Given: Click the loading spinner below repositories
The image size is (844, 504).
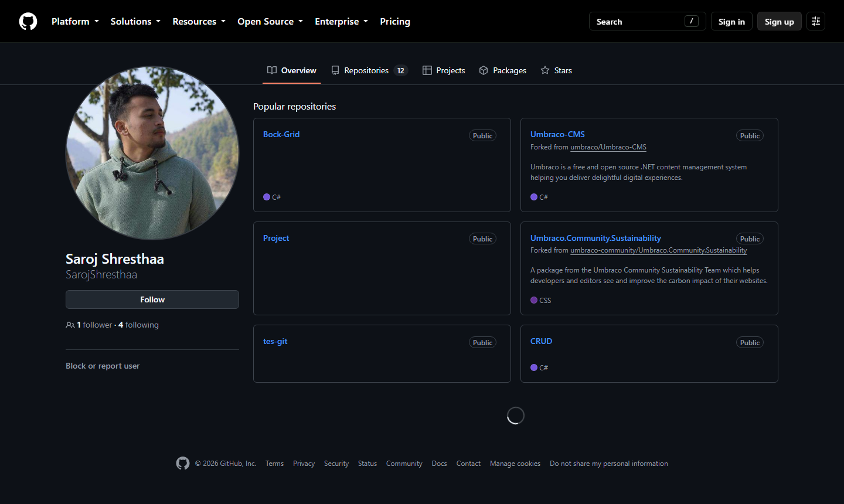Looking at the screenshot, I should [x=516, y=416].
